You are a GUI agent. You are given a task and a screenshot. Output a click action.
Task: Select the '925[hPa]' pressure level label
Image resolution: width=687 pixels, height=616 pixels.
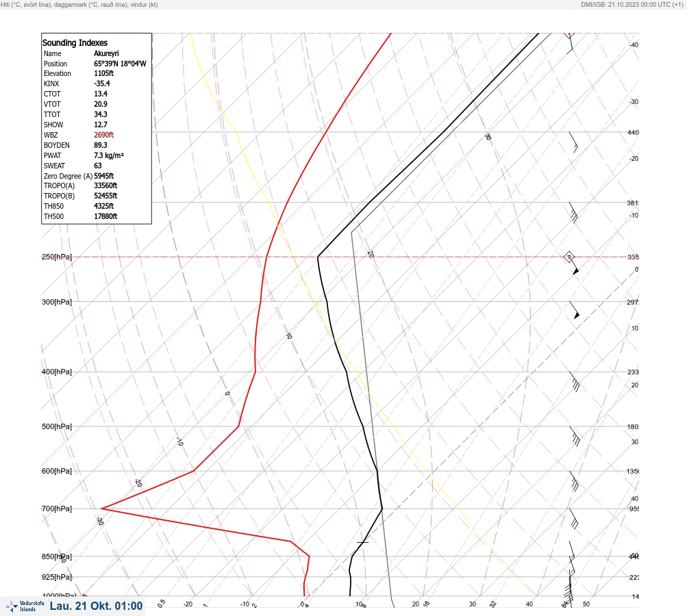point(57,577)
